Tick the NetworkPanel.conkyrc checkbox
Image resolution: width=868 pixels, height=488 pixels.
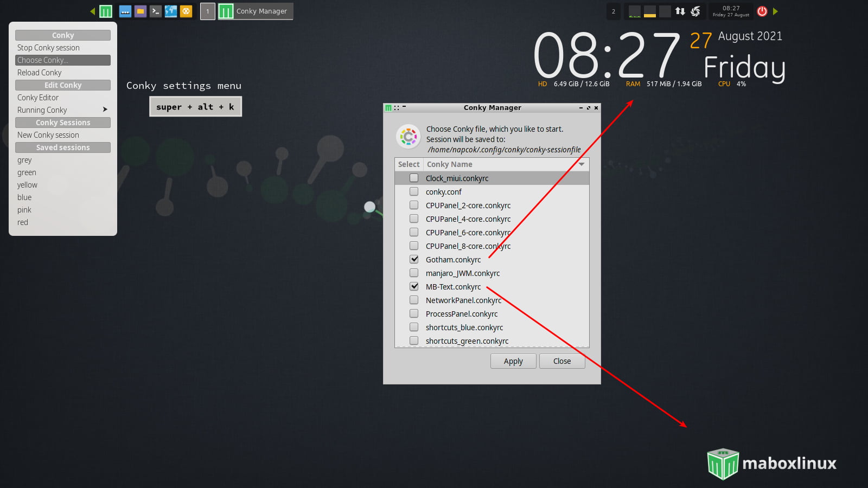414,300
